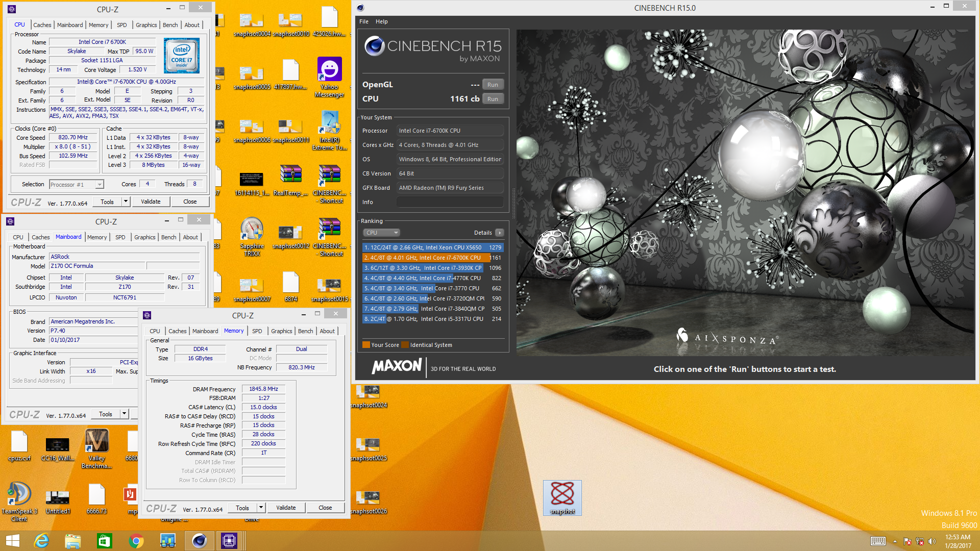This screenshot has width=980, height=551.
Task: Open Intel Extreme Tuning Utility icon
Action: (x=329, y=130)
